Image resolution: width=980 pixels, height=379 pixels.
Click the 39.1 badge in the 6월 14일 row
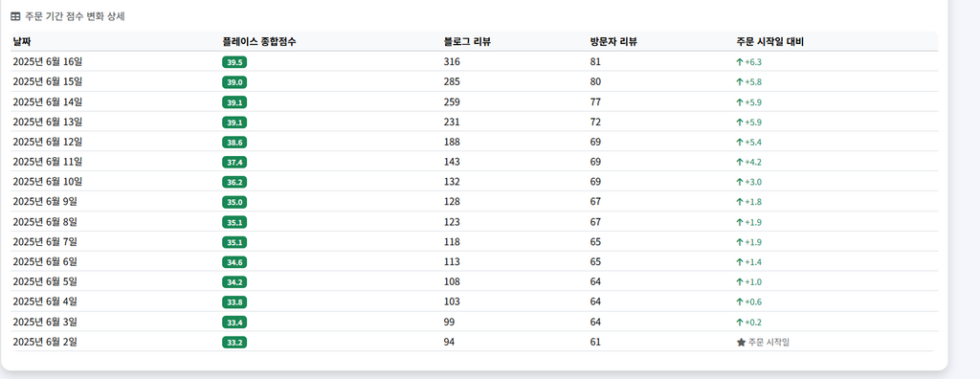tap(234, 102)
